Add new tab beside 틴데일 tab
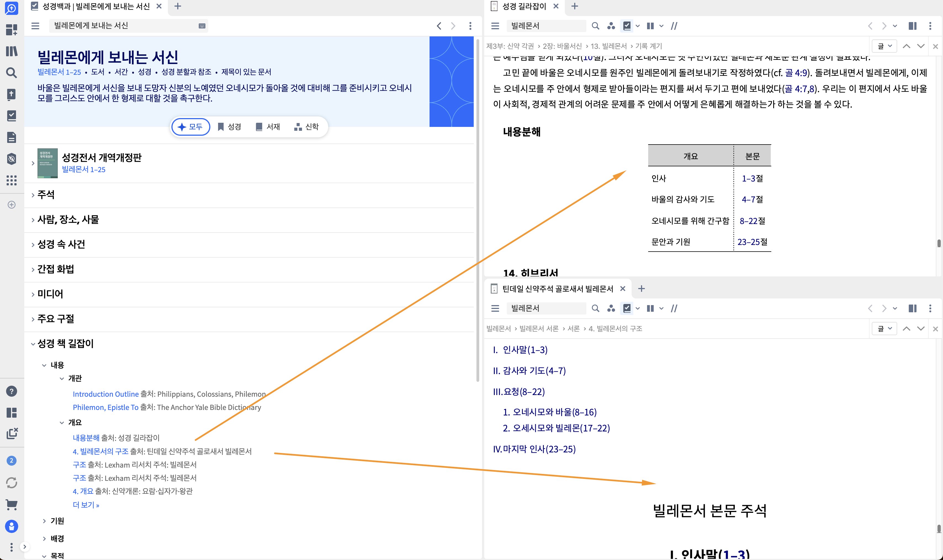 click(x=641, y=289)
